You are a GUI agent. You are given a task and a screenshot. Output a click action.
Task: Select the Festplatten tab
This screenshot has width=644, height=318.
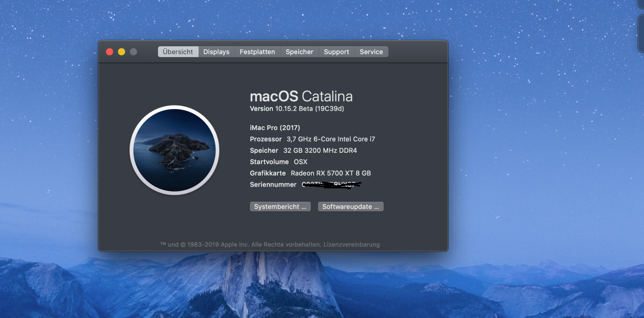coord(257,52)
